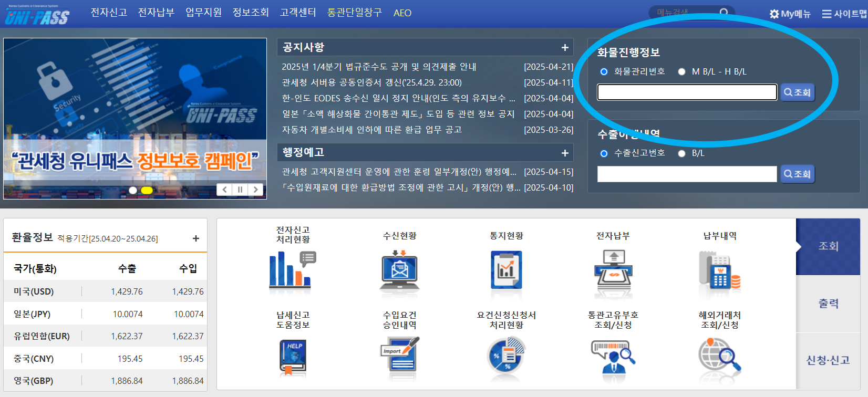Viewport: 868px width, 397px height.
Task: Select the 화물관리번호 radio button
Action: pos(604,71)
